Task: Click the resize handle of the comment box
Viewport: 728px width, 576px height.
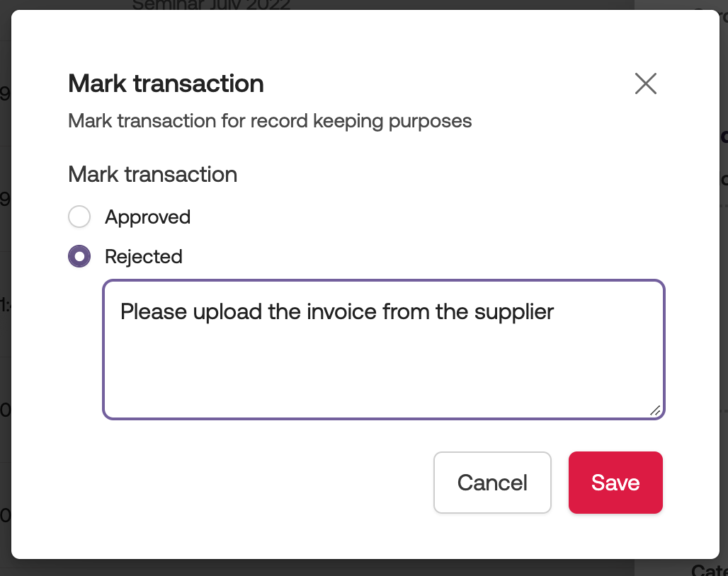Action: pyautogui.click(x=655, y=410)
